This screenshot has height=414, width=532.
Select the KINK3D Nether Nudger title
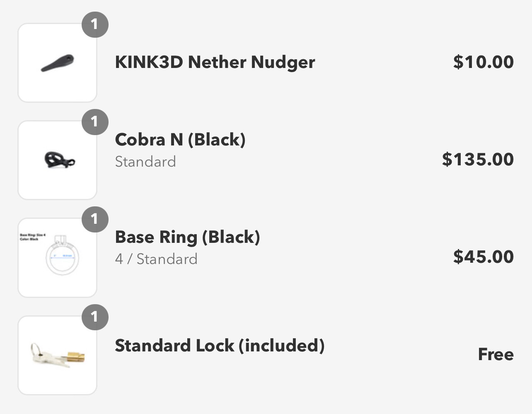215,62
